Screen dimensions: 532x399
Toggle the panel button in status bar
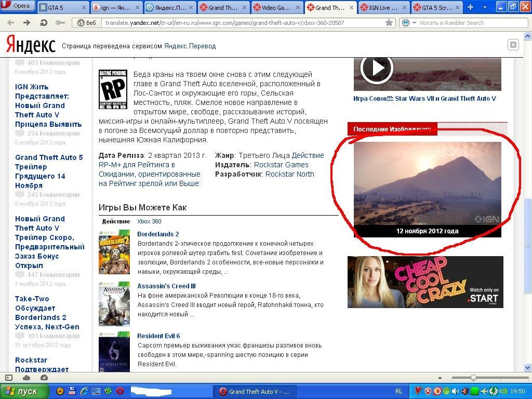tap(9, 378)
